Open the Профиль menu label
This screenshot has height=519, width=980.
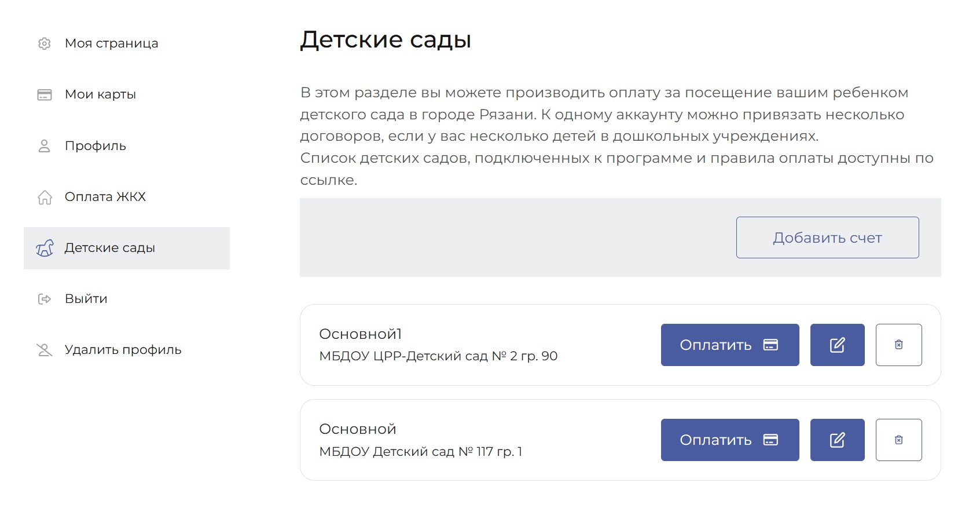pos(96,146)
